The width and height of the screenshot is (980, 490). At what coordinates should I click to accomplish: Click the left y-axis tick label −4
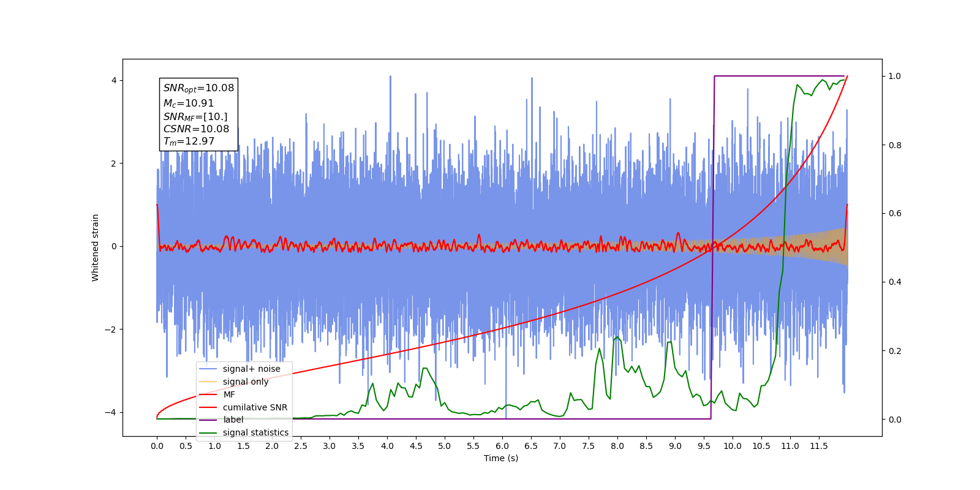pyautogui.click(x=111, y=412)
